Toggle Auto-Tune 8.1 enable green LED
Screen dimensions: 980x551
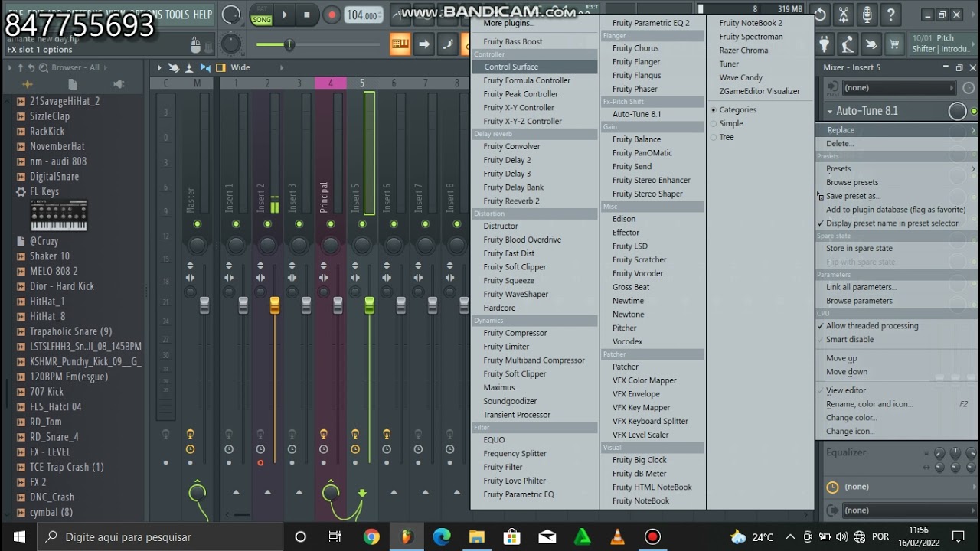point(974,112)
